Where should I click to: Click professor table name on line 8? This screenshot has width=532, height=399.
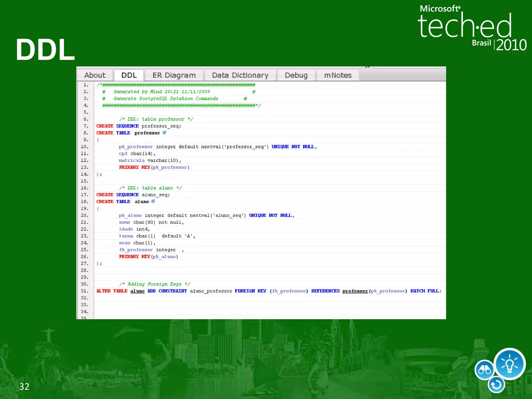click(147, 133)
